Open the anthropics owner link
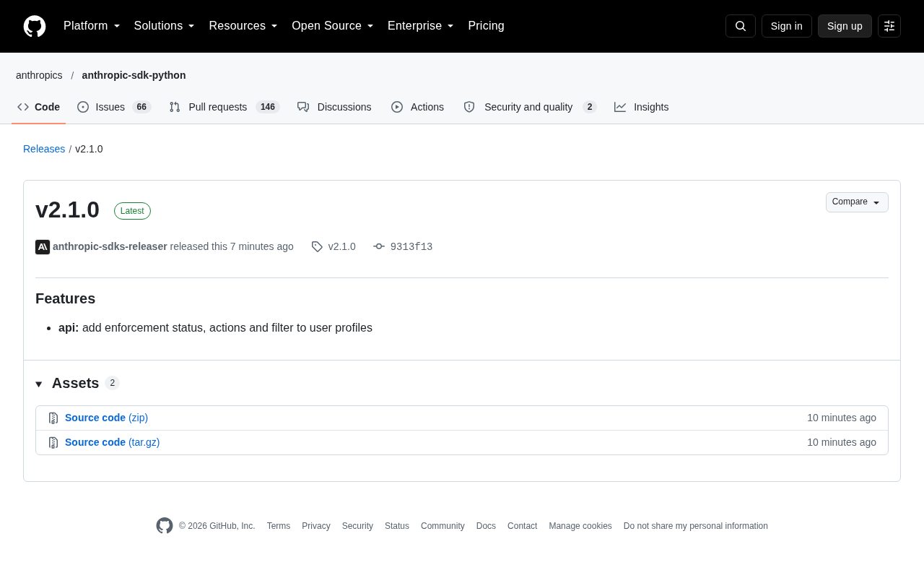The image size is (924, 578). 39,75
